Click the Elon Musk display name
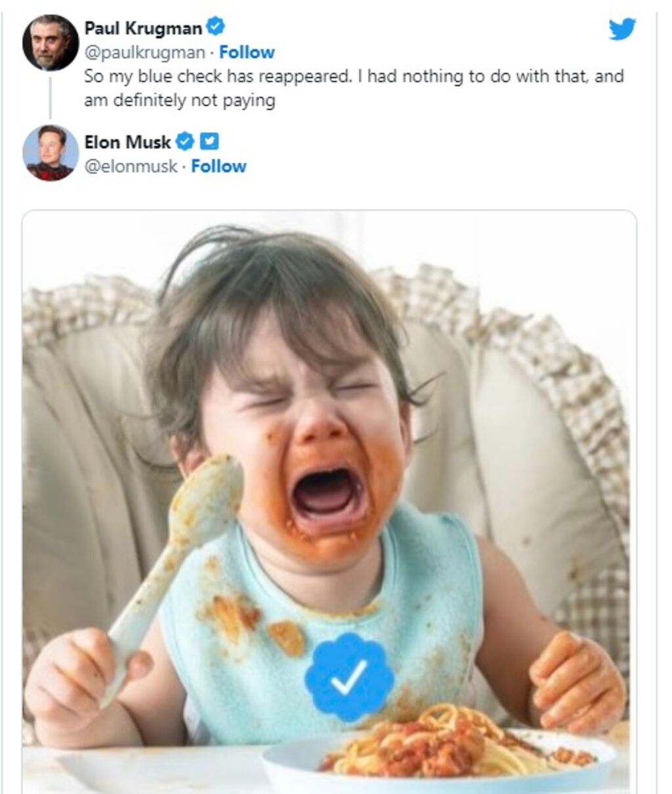672x794 pixels. (127, 142)
